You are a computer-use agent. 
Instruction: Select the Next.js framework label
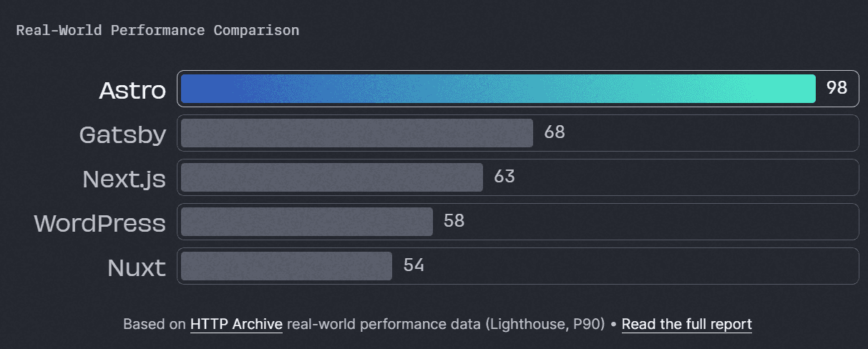click(x=124, y=179)
